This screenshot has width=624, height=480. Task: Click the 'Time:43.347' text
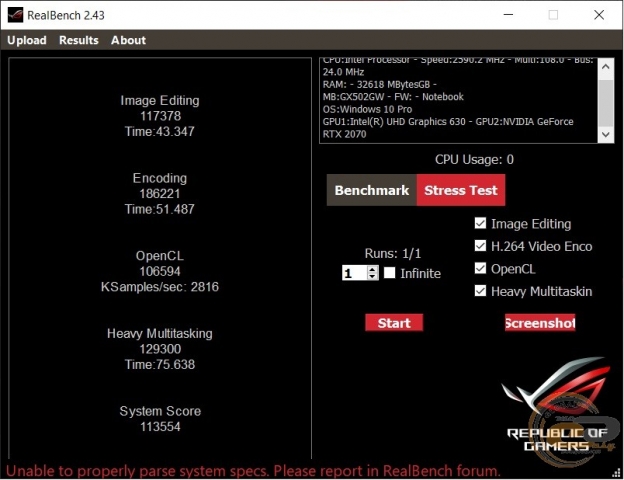tap(160, 131)
